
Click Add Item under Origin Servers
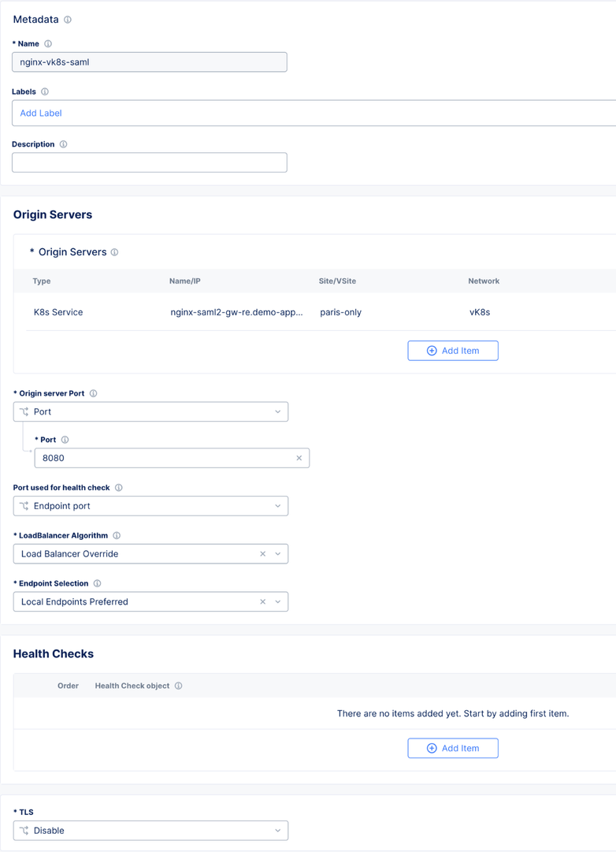point(453,351)
